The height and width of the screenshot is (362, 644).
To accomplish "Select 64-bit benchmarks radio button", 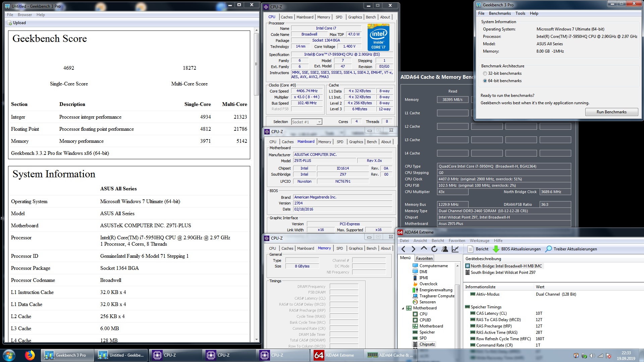I will [485, 81].
